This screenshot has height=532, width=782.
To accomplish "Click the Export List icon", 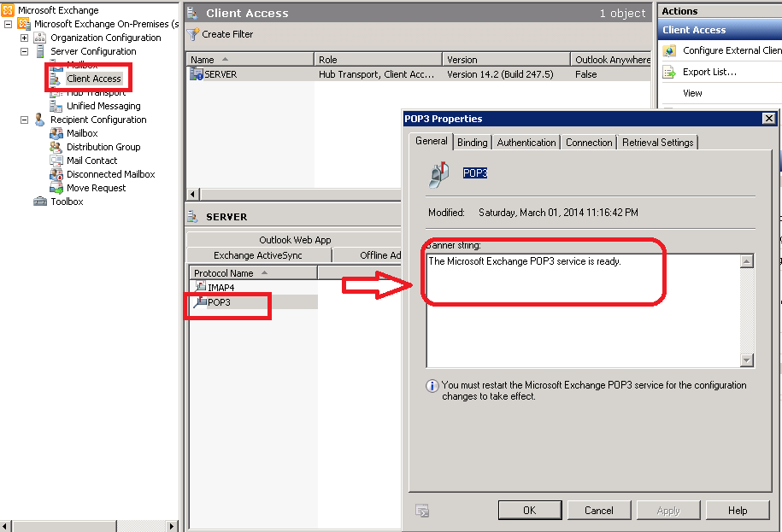I will [x=669, y=72].
